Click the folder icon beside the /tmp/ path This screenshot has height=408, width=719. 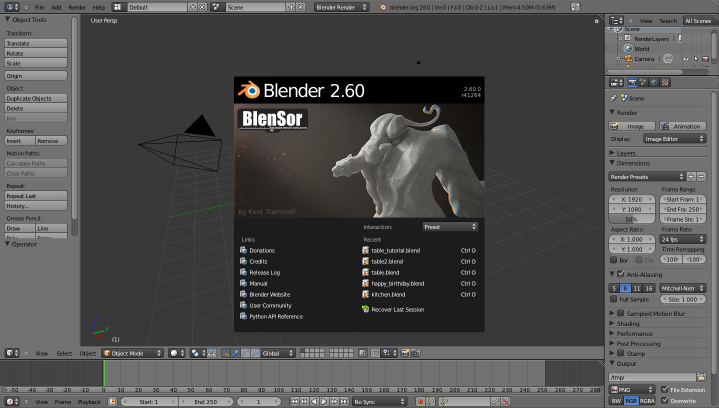701,377
